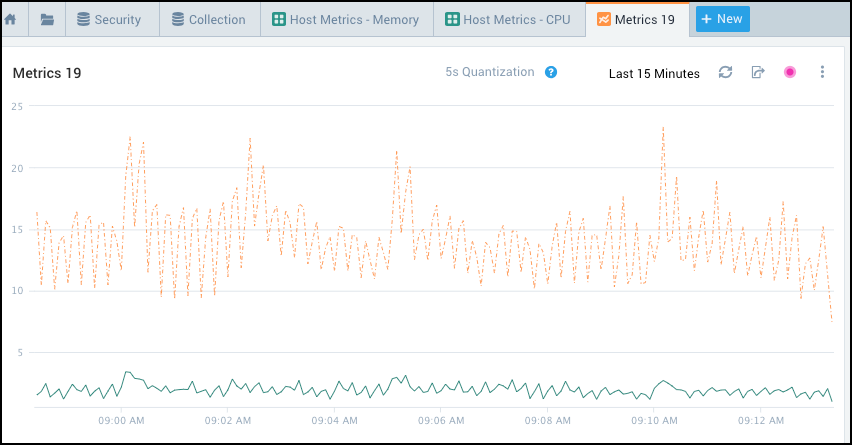The height and width of the screenshot is (445, 852).
Task: Open the Home tab icon
Action: 11,19
